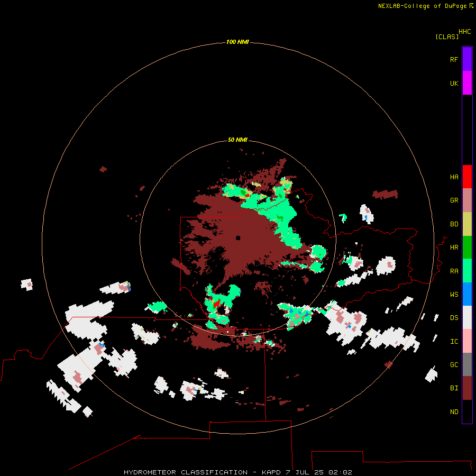Click the light pink IC ice crystals swatch
Viewport: 476px width, 476px height.
click(x=467, y=341)
